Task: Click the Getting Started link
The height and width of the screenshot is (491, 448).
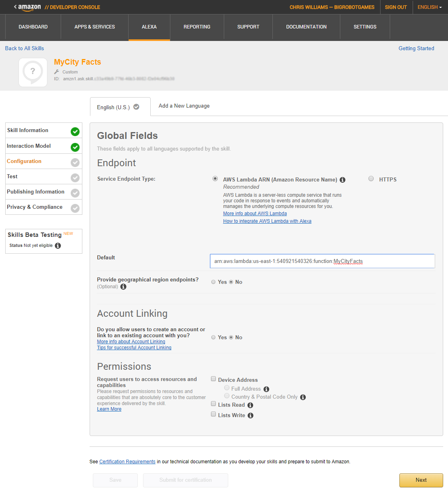Action: tap(416, 48)
